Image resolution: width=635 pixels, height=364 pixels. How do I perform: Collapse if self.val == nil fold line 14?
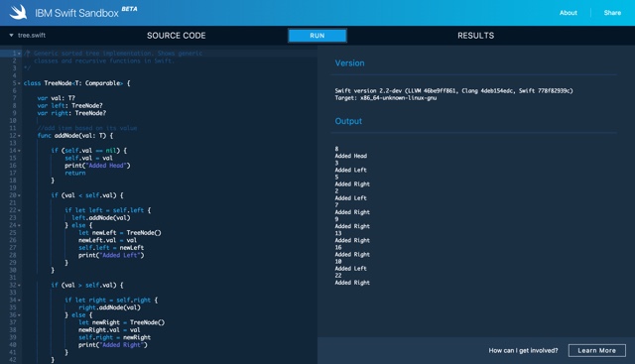(x=19, y=151)
